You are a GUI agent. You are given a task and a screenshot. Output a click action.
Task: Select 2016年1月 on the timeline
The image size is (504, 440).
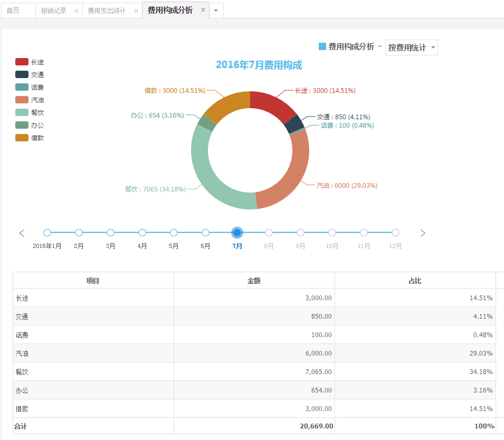47,233
